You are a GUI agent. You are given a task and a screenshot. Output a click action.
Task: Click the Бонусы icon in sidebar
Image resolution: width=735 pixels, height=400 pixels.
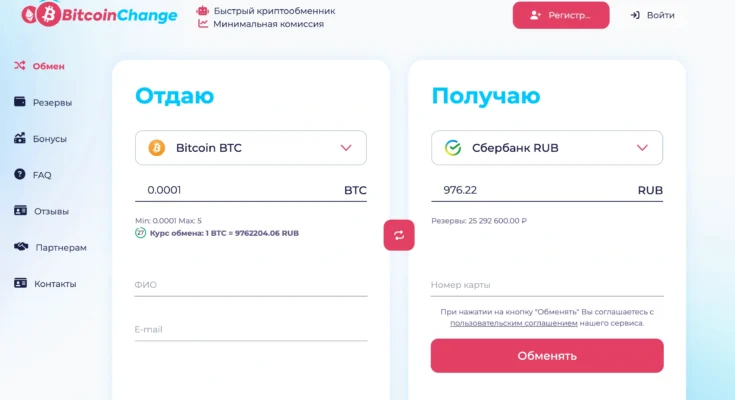tap(20, 138)
